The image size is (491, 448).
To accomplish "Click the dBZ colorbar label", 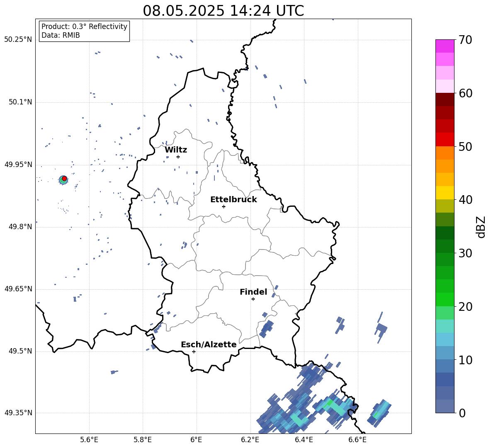I will (x=481, y=227).
